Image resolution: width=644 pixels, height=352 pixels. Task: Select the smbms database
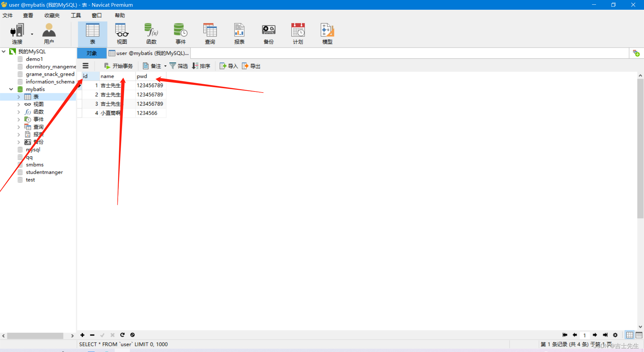point(35,165)
